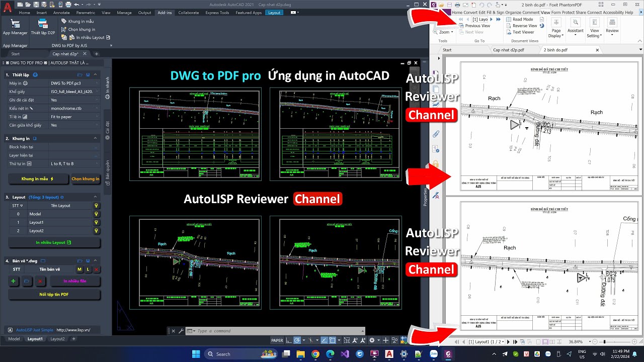Open Add-ins ribbon tab in AutoCAD
This screenshot has height=362, width=644.
click(164, 13)
